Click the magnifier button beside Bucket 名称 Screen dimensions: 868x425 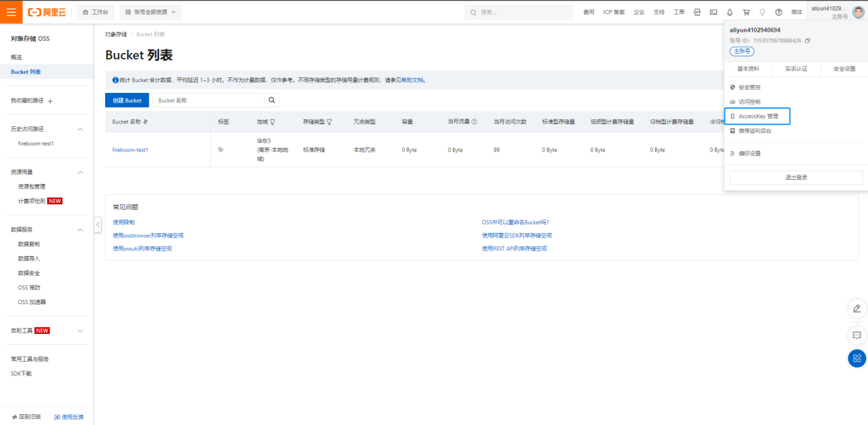[x=271, y=100]
